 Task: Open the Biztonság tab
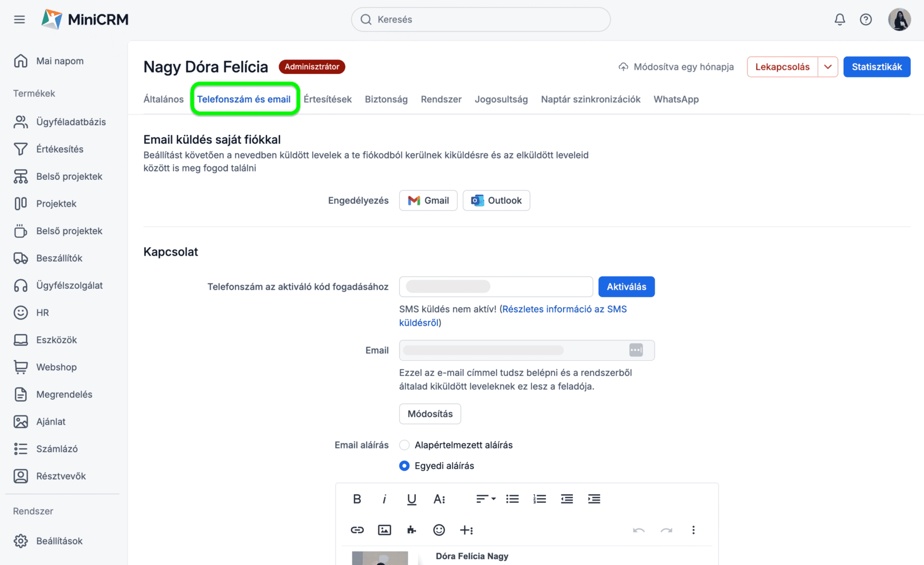(386, 99)
